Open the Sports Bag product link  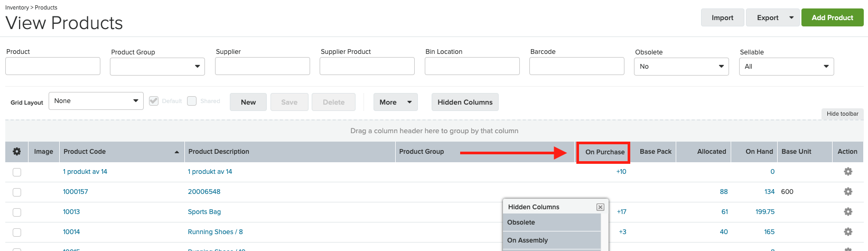pos(204,212)
